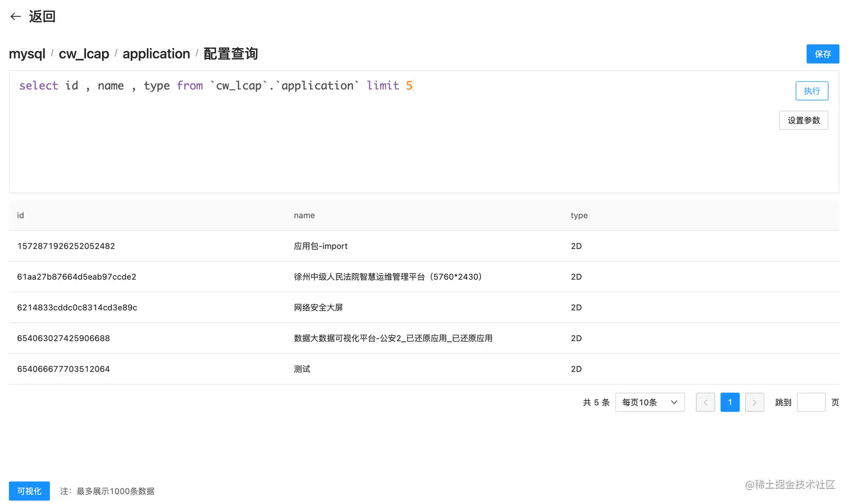Open the application breadcrumb

[x=156, y=54]
